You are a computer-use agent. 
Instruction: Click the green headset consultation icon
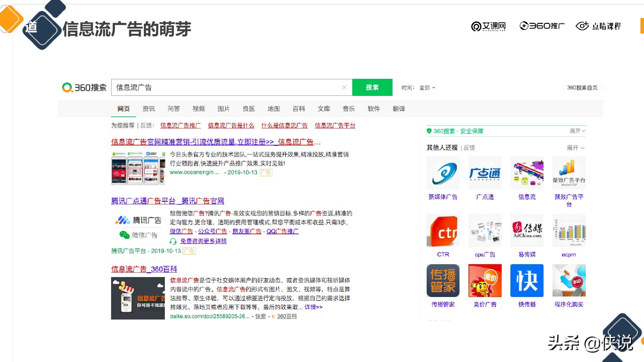pyautogui.click(x=173, y=241)
